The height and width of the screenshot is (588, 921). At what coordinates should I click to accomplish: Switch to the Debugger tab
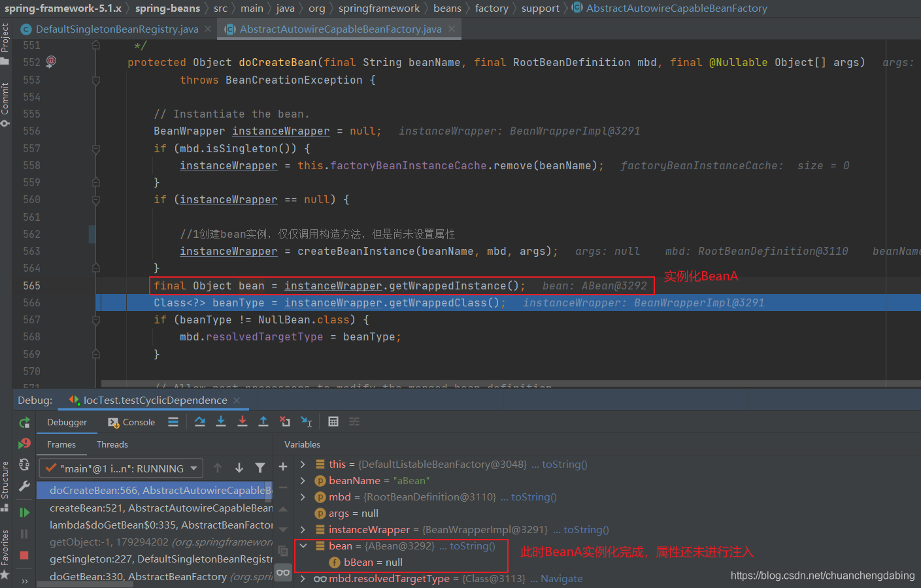coord(67,422)
